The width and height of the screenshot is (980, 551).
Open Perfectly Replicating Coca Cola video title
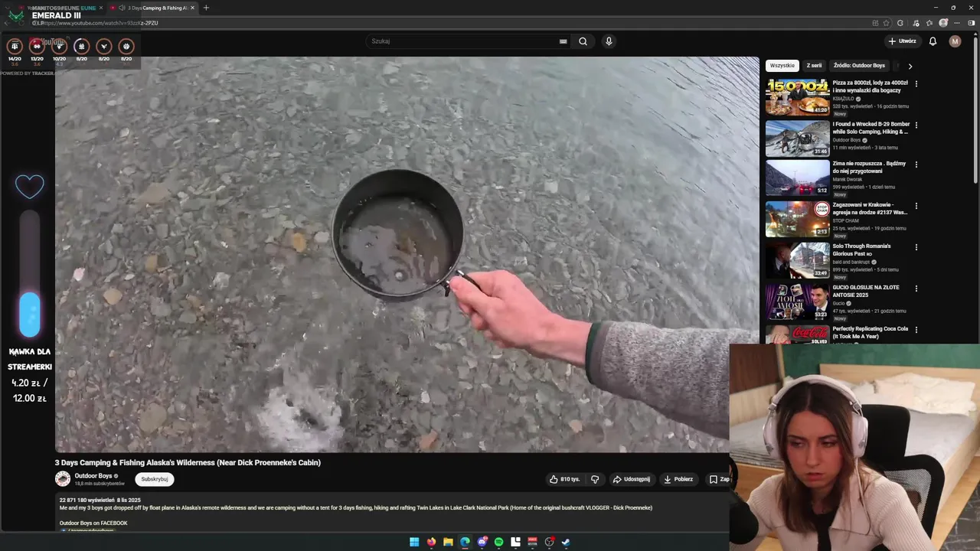(x=871, y=332)
